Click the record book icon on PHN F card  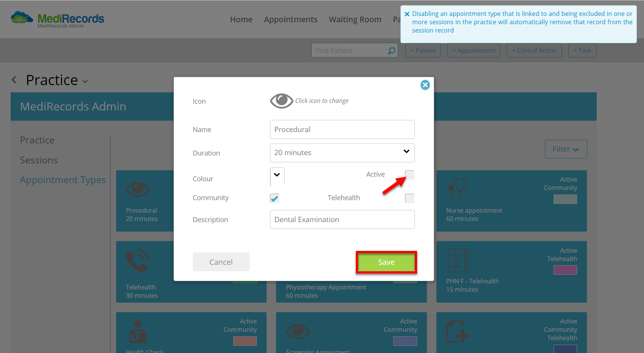tap(458, 260)
